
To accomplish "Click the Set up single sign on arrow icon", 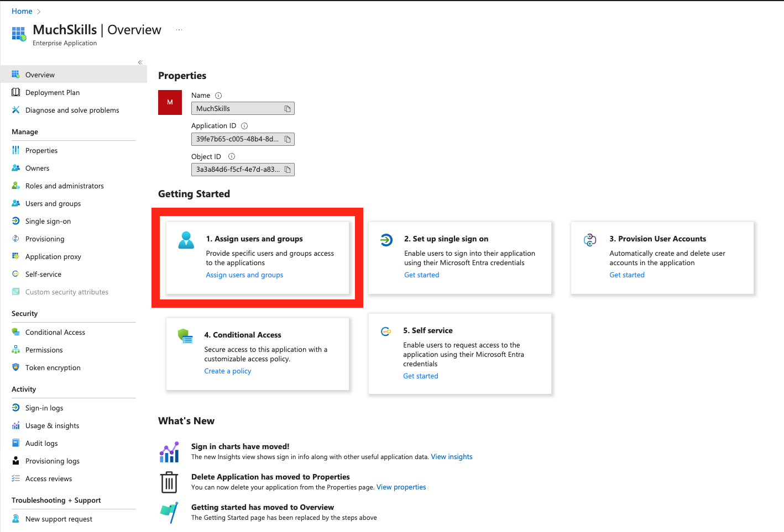I will click(386, 240).
